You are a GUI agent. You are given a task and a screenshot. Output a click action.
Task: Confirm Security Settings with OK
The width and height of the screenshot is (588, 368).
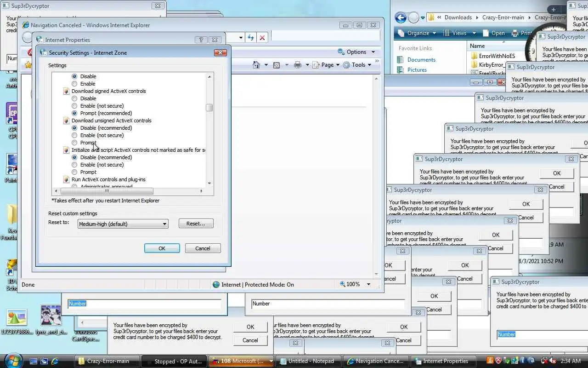162,248
